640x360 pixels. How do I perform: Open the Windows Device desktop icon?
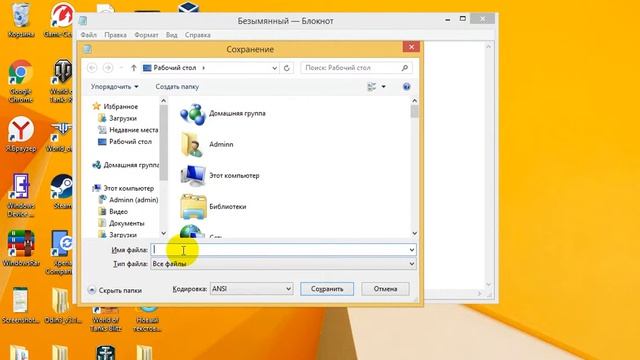(x=20, y=195)
